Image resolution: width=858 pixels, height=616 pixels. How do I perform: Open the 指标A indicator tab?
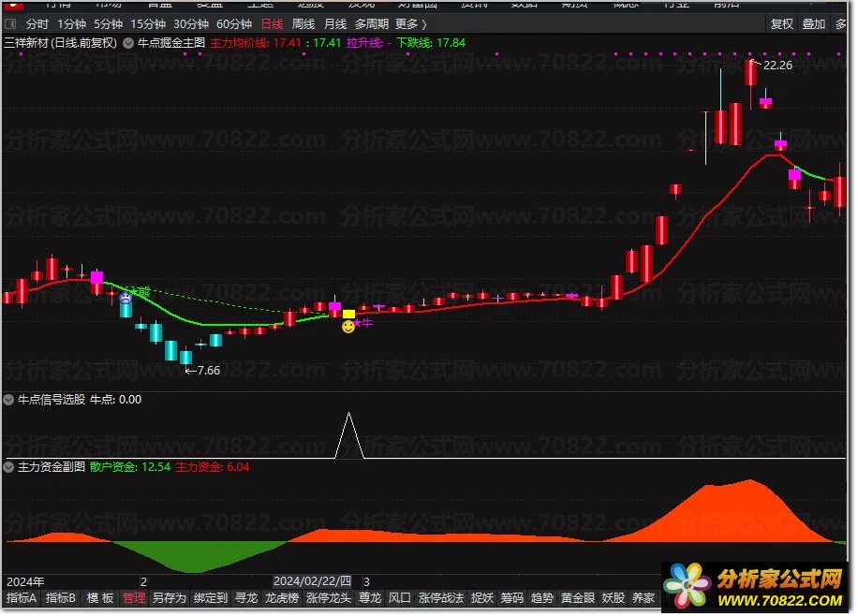(22, 598)
